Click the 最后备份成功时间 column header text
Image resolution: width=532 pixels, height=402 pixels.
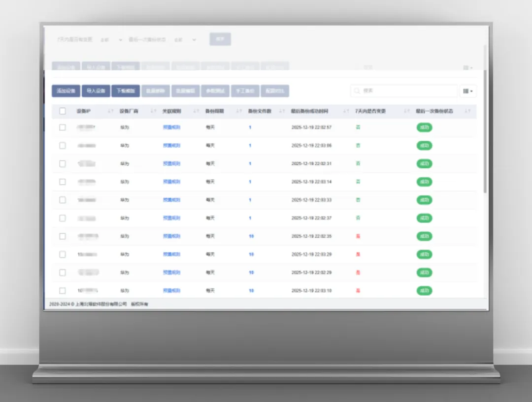pos(309,111)
